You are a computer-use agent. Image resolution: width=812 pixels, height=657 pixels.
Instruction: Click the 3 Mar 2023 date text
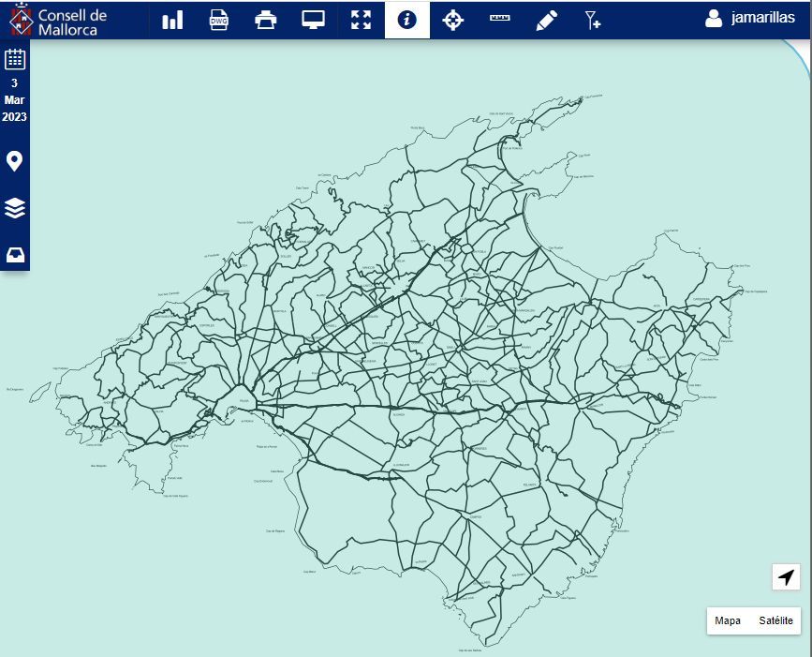[x=14, y=100]
